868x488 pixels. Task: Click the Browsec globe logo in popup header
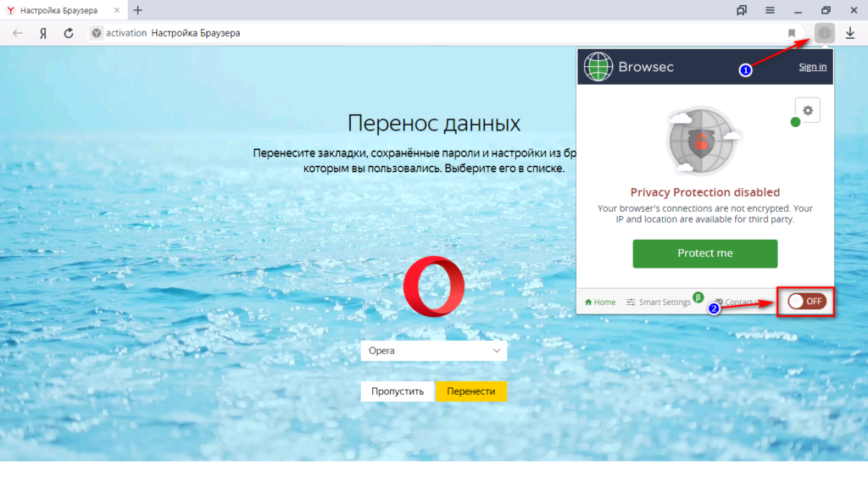click(x=598, y=67)
